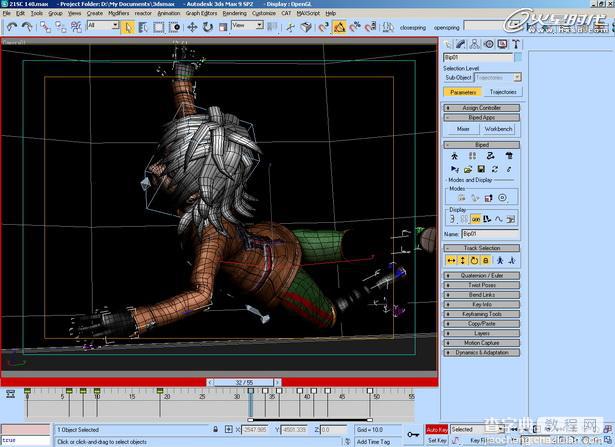615x447 pixels.
Task: Click the 32 / 55 time slider
Action: 244,382
